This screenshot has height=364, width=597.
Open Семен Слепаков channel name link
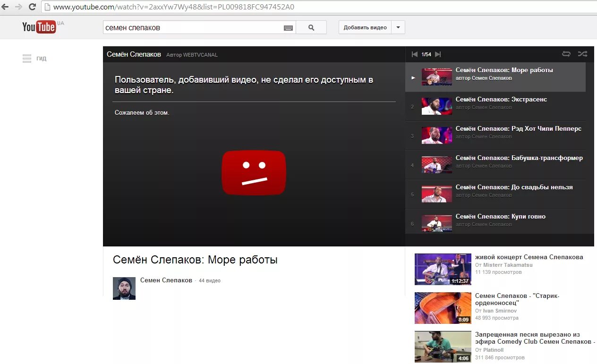[166, 280]
